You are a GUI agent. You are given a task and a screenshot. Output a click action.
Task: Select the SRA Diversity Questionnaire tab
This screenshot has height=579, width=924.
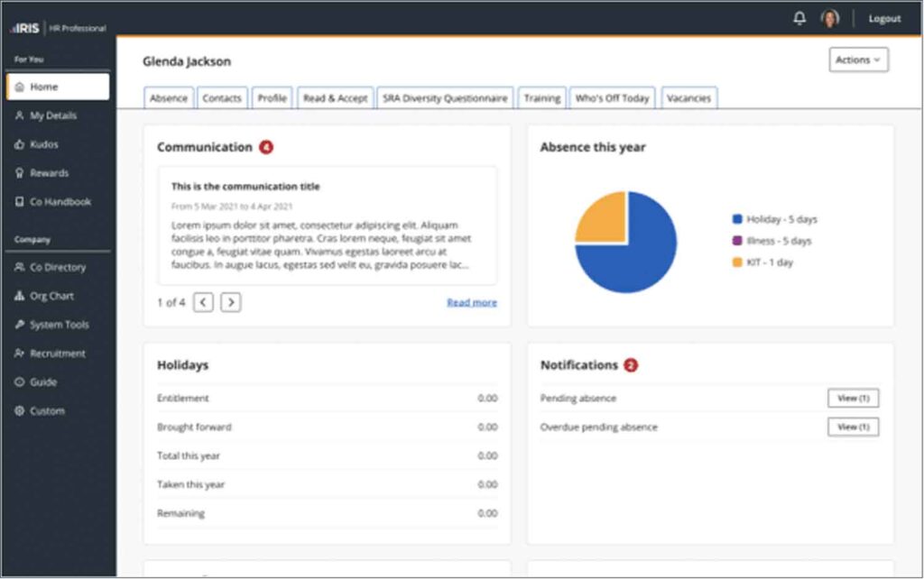(x=444, y=98)
